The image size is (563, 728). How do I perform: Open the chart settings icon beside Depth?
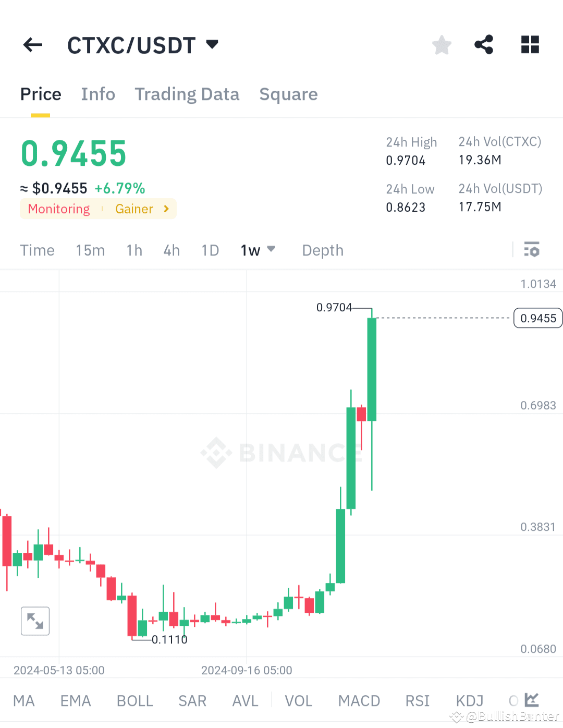click(x=532, y=250)
